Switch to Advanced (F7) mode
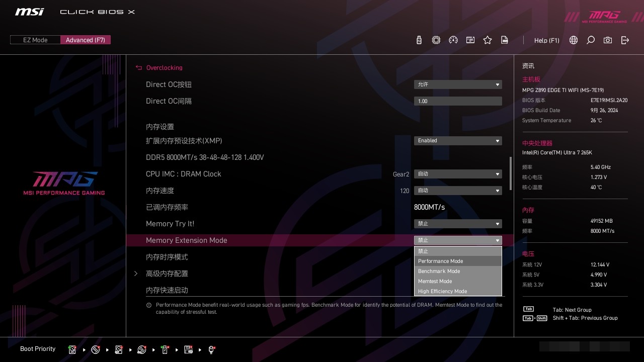 coord(86,40)
